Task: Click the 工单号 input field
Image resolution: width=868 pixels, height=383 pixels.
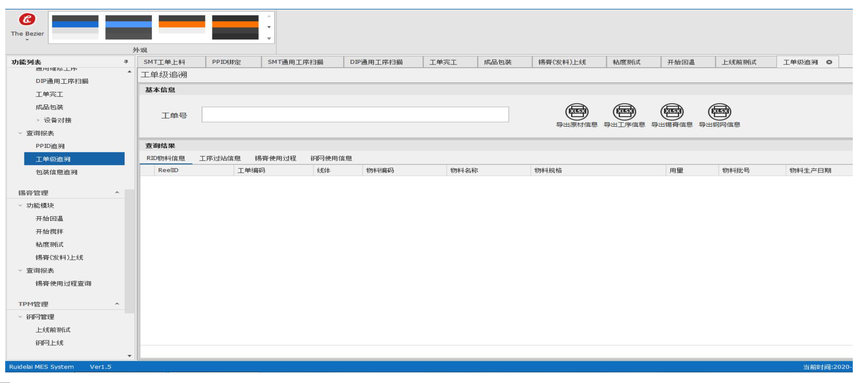Action: point(355,115)
